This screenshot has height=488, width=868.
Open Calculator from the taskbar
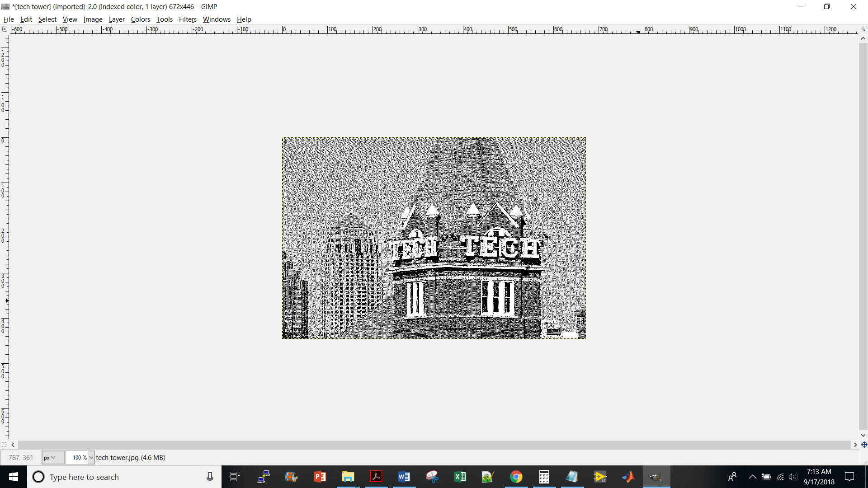(x=544, y=477)
